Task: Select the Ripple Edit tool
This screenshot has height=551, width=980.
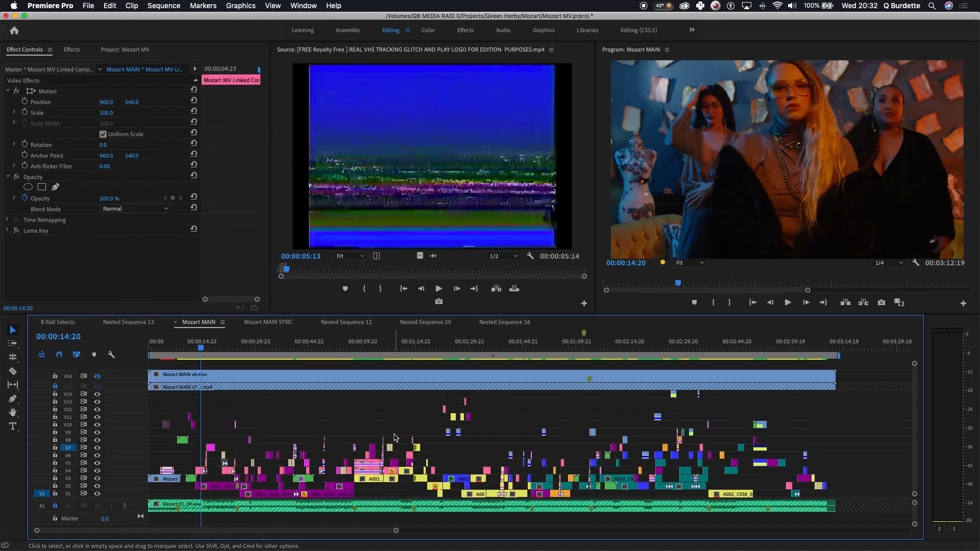Action: [x=13, y=357]
